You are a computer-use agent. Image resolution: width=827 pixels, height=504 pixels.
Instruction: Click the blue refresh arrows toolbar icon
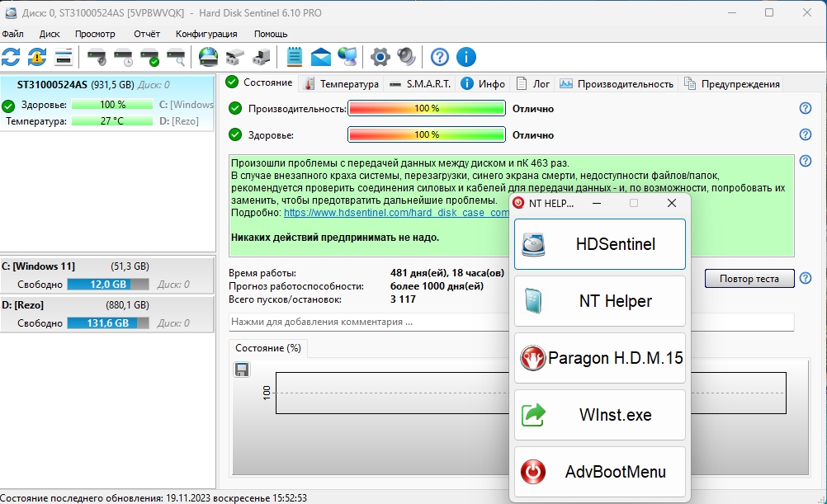11,57
